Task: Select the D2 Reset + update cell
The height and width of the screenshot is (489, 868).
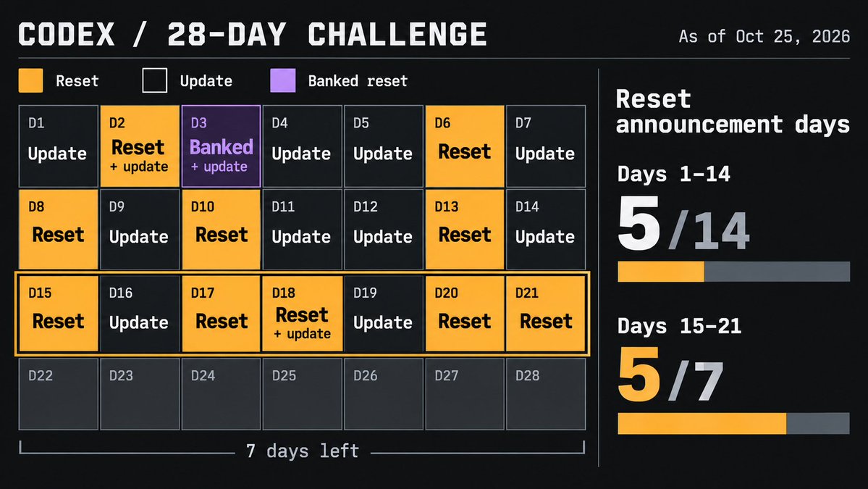Action: (140, 146)
